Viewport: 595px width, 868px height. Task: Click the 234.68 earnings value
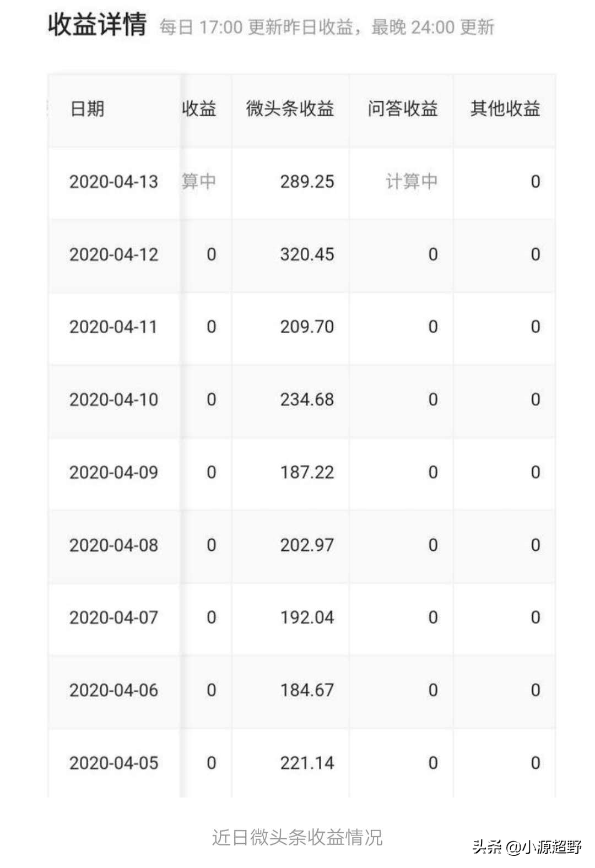(307, 400)
